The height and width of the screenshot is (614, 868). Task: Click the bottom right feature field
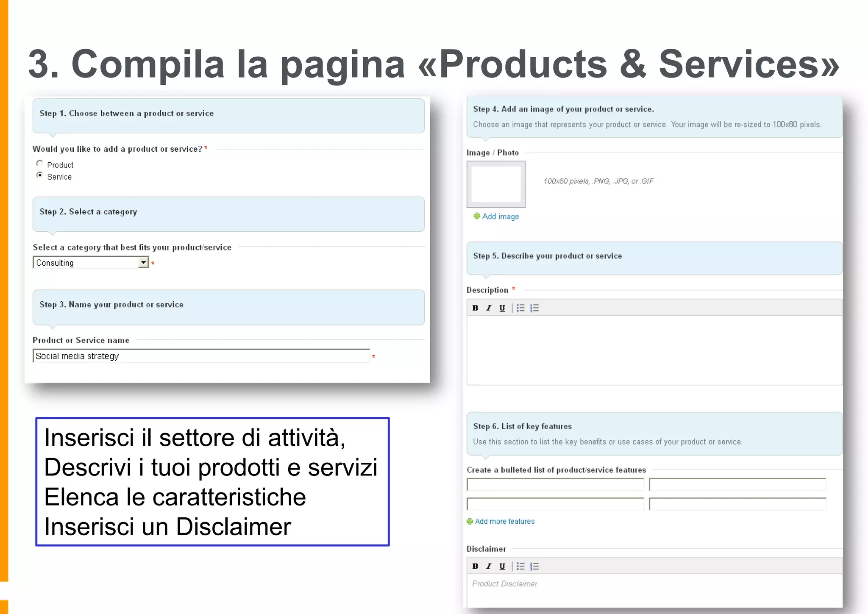(737, 504)
